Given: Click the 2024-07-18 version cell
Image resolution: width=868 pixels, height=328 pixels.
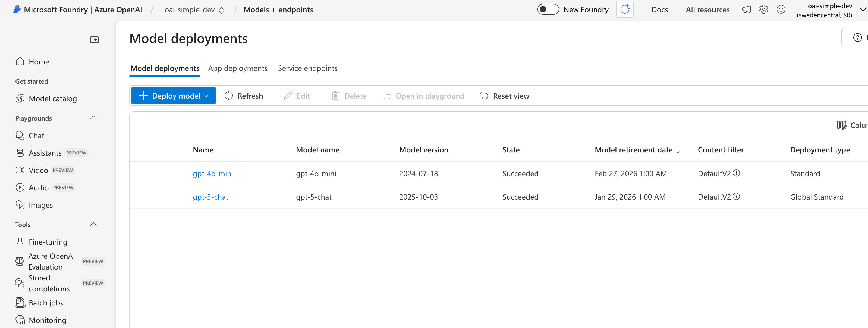Looking at the screenshot, I should click(x=419, y=174).
